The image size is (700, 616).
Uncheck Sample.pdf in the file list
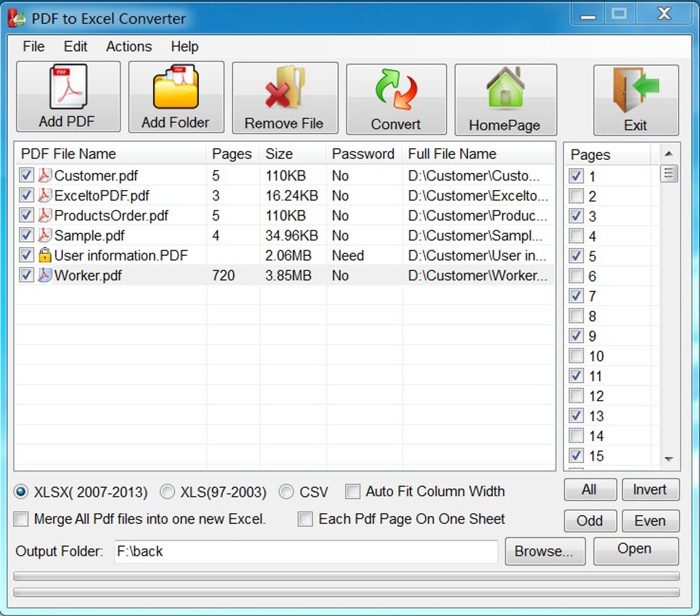25,235
